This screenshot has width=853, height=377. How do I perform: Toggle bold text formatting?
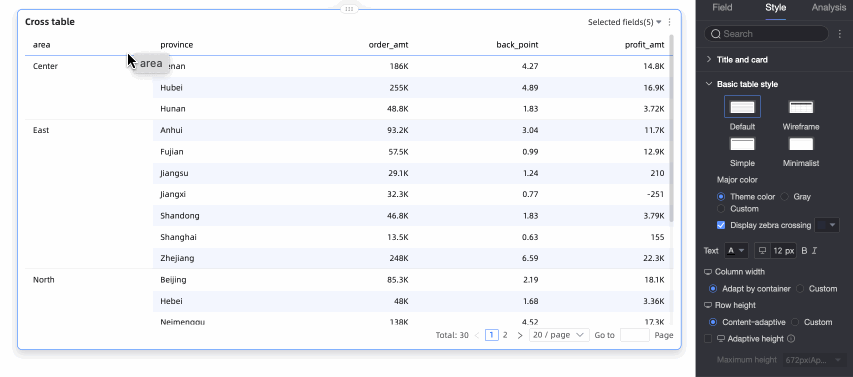pos(805,251)
